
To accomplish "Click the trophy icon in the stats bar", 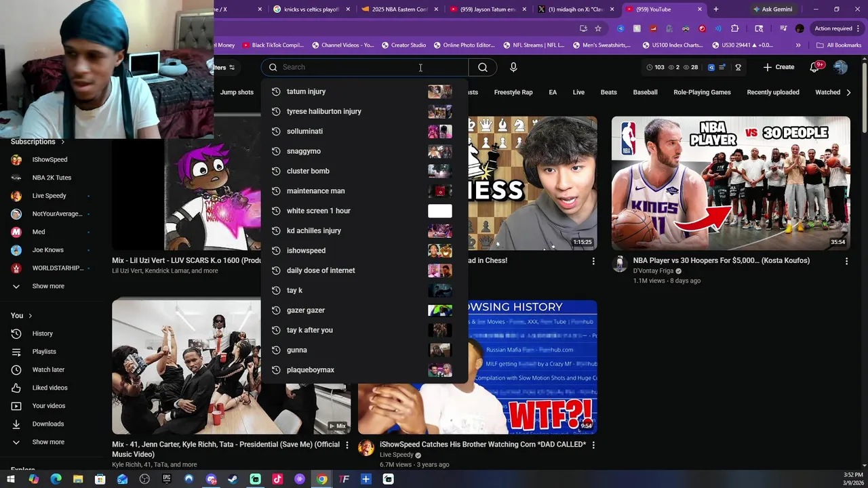I will (x=738, y=67).
